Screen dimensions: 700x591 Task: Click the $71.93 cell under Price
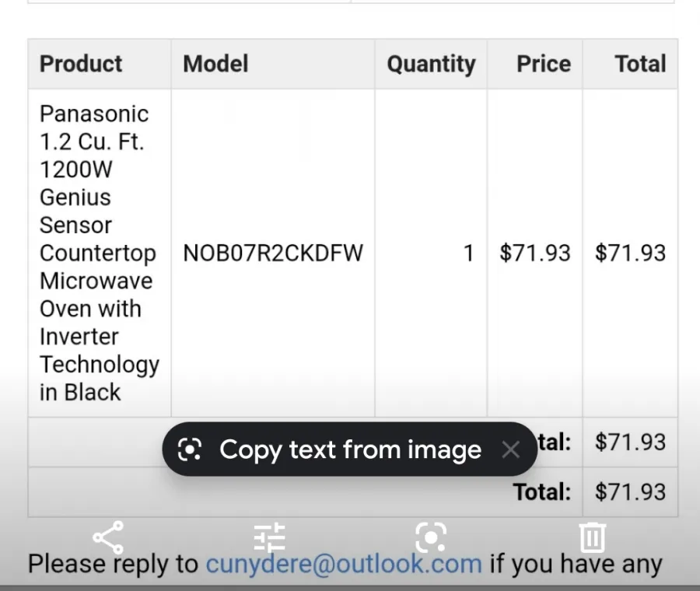click(535, 253)
